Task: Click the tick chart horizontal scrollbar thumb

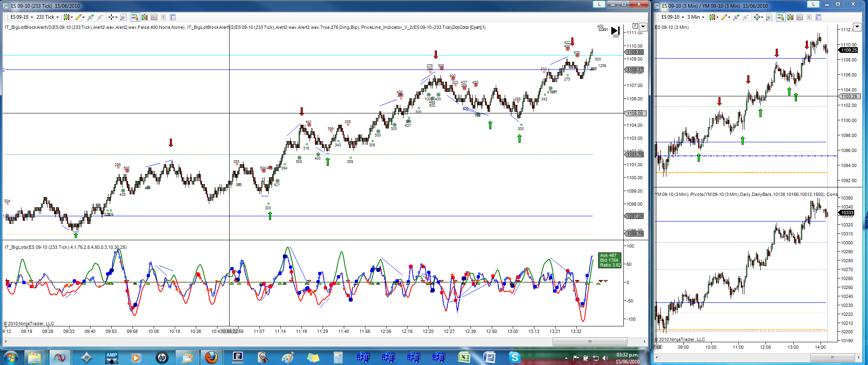Action: [x=590, y=341]
